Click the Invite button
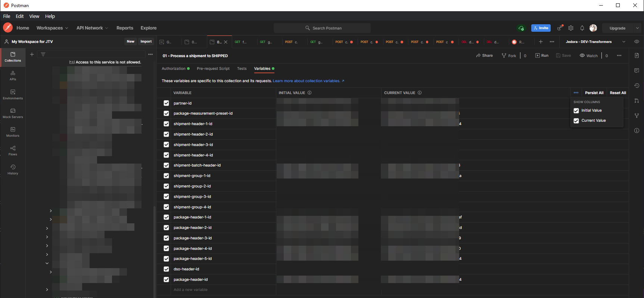644x298 pixels. 541,28
